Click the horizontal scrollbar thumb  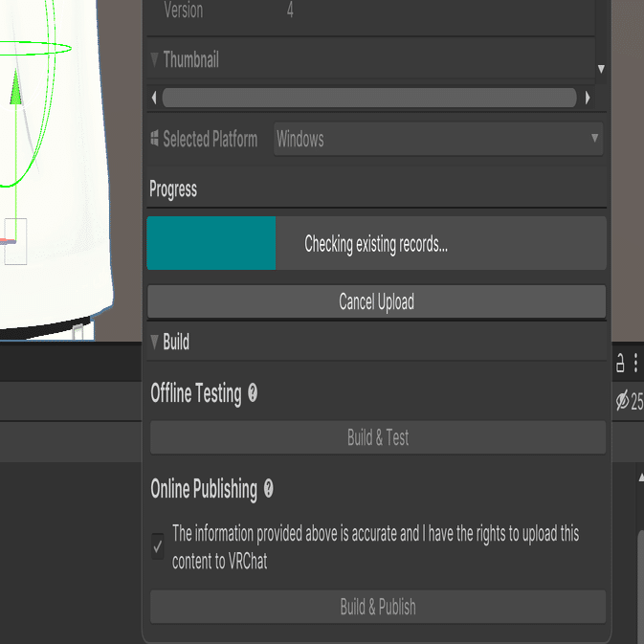(369, 98)
